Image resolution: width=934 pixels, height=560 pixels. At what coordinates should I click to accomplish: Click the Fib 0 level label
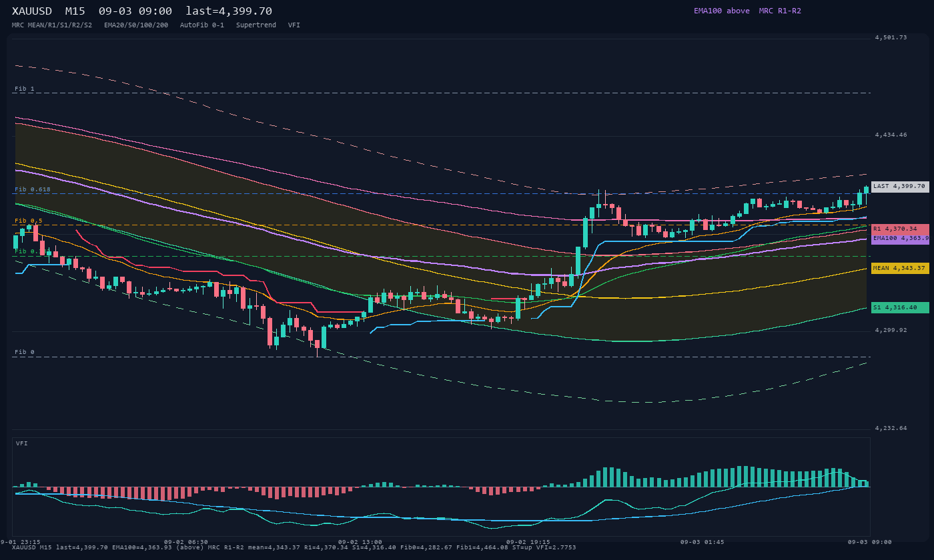coord(25,352)
